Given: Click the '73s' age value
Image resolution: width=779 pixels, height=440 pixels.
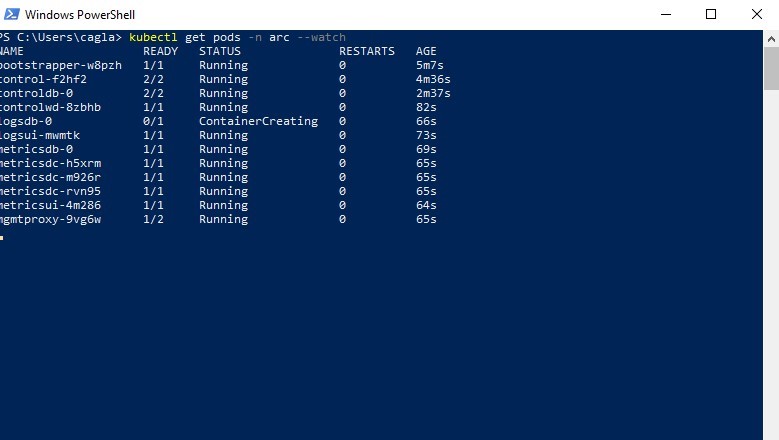Looking at the screenshot, I should click(426, 135).
